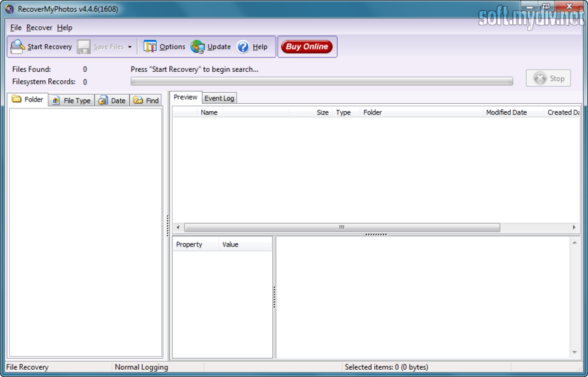Click the File Recovery status bar entry

click(x=27, y=367)
